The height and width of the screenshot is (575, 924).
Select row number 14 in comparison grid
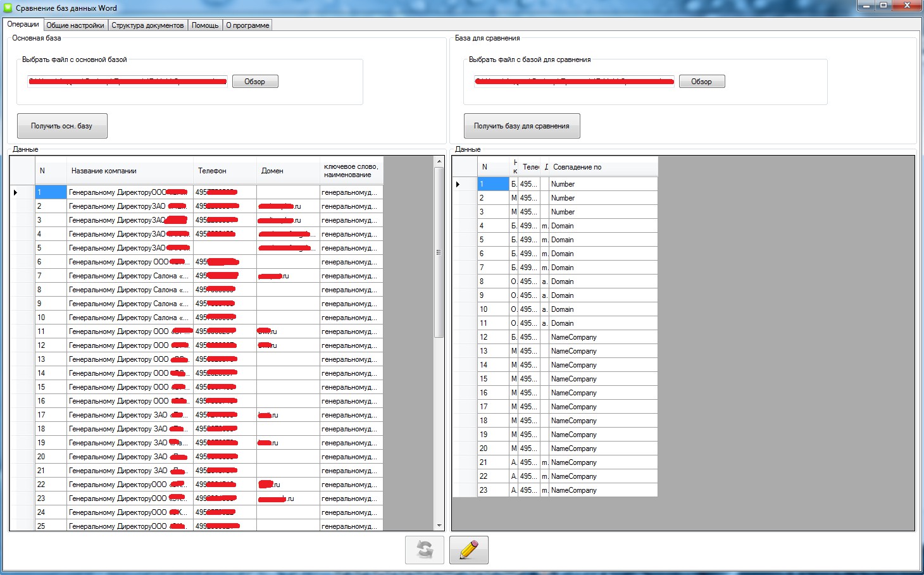pos(493,365)
